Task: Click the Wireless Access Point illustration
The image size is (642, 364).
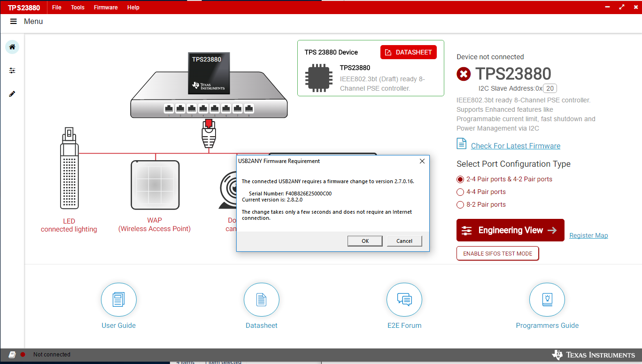Action: (155, 185)
